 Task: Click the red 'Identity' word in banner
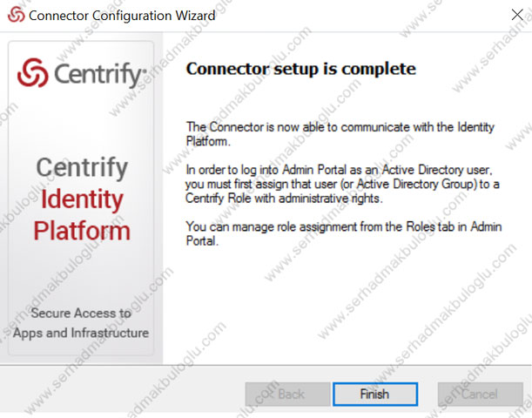[x=82, y=199]
